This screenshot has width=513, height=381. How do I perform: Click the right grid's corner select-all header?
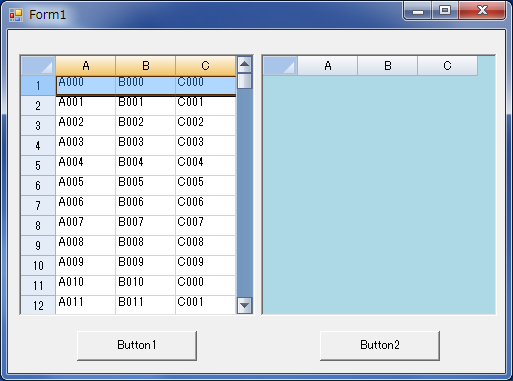click(x=280, y=66)
